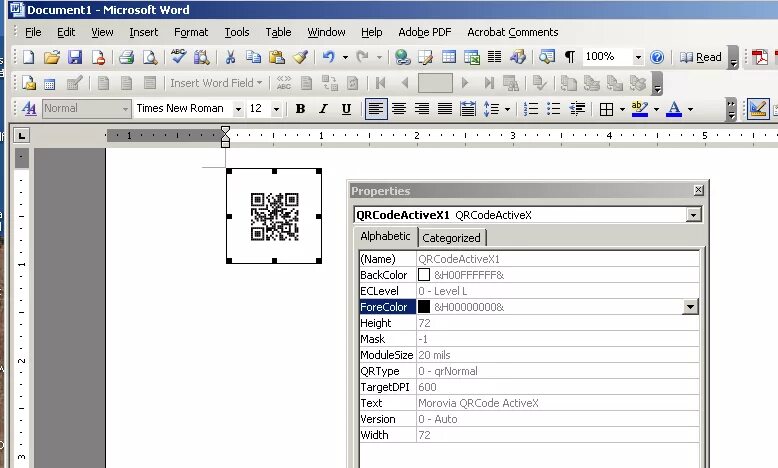Save the document with floppy disk icon

point(75,58)
